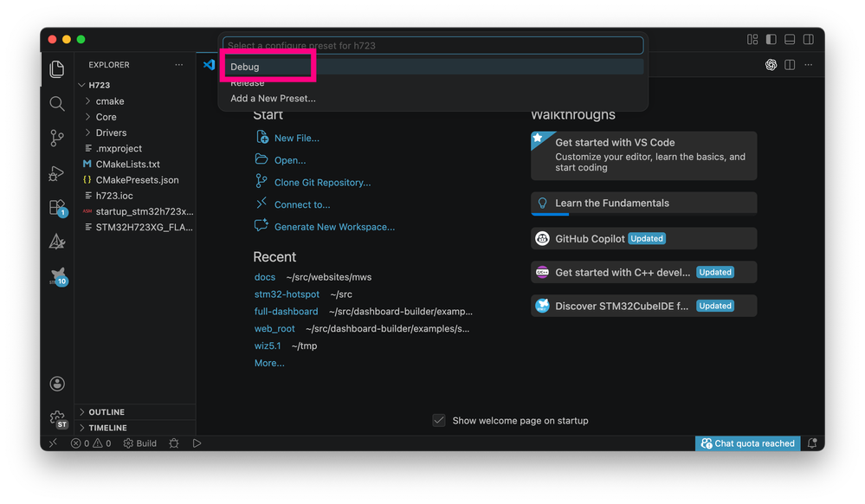This screenshot has height=504, width=865.
Task: Click More... recent items link
Action: click(270, 363)
